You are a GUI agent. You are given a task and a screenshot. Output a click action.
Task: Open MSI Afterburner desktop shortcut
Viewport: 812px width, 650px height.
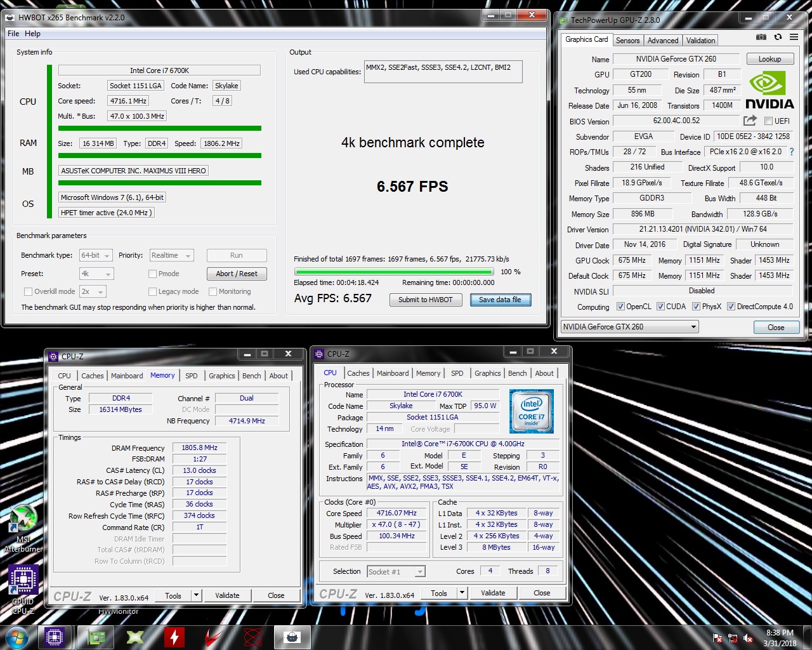[x=23, y=528]
